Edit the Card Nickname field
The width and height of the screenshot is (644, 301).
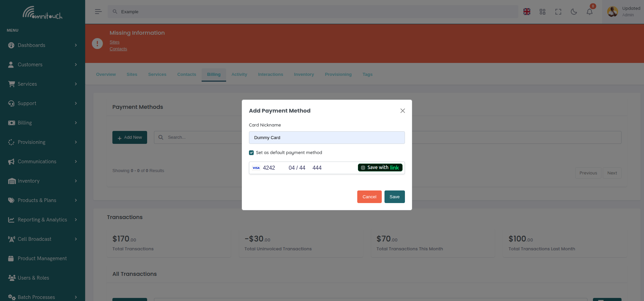327,138
